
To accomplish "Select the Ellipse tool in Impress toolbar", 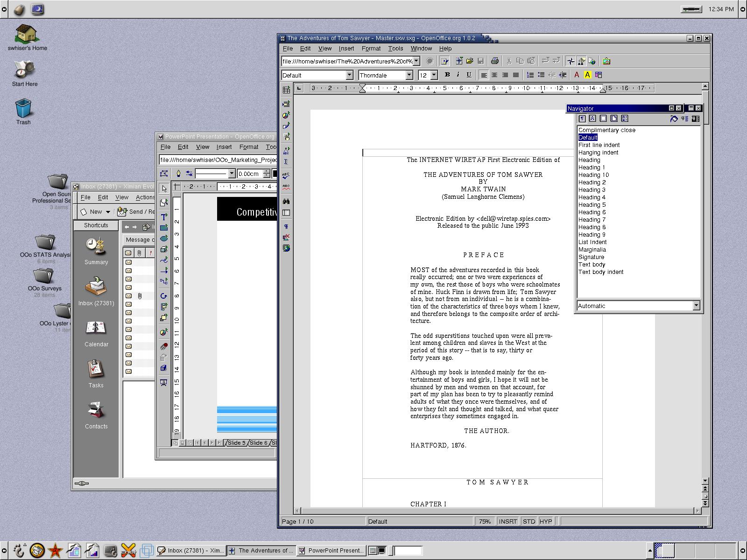I will pos(164,238).
